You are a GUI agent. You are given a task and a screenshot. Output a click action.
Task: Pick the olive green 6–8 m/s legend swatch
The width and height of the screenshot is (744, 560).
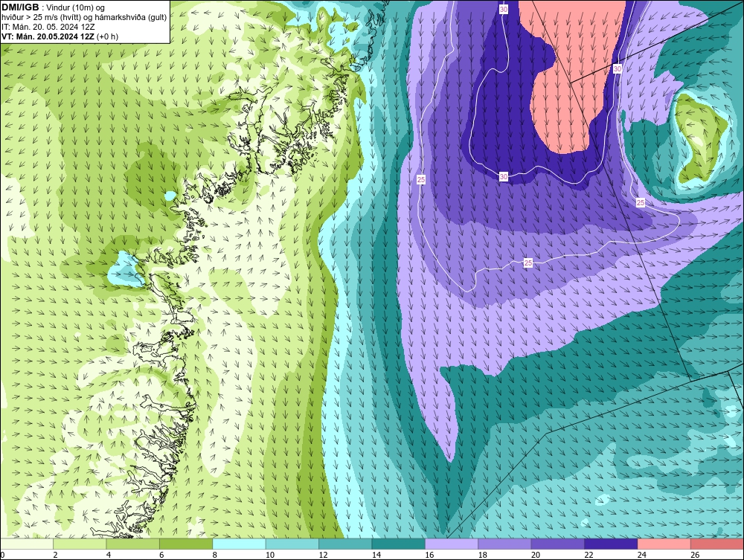point(186,544)
